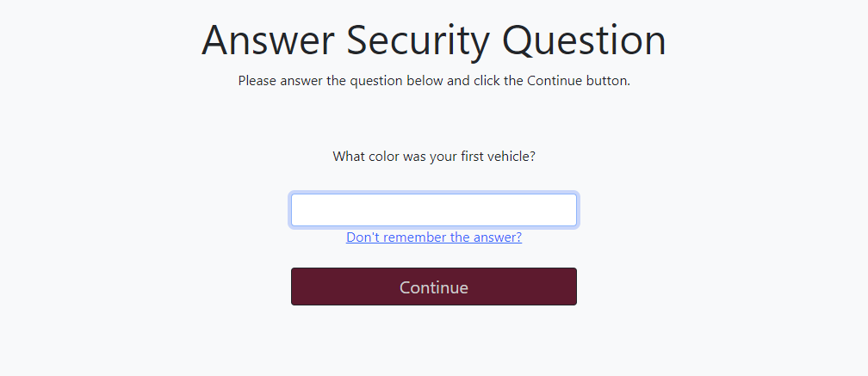Open the "Don't remember the answer?" link
Viewport: 868px width, 376px height.
coord(434,237)
